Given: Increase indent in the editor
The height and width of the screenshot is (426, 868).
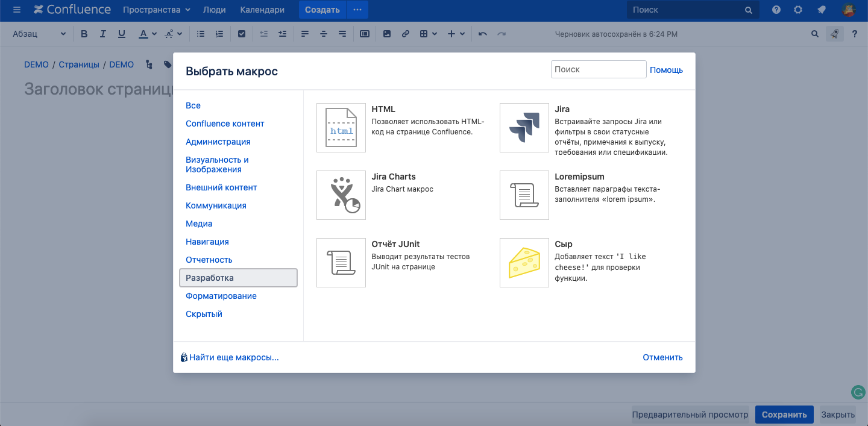Looking at the screenshot, I should click(x=282, y=34).
